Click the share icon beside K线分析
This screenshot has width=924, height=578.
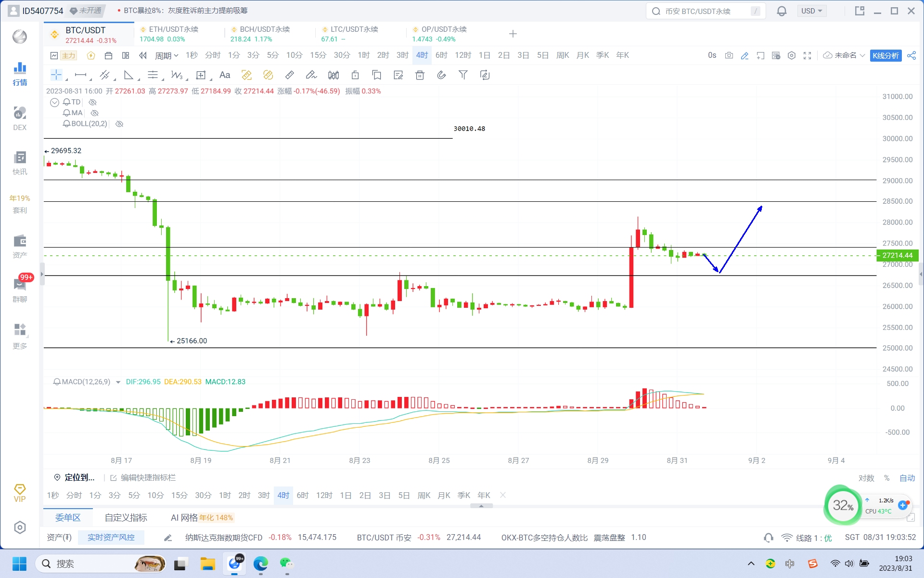click(x=911, y=55)
